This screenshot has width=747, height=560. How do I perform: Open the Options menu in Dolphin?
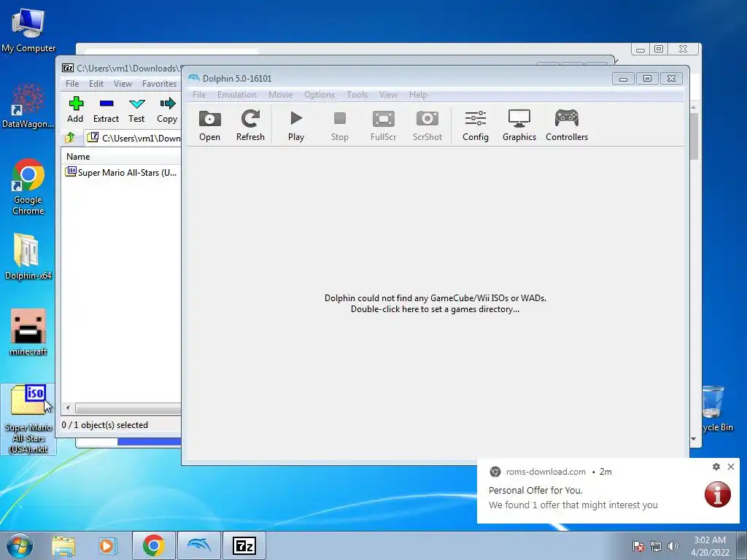[320, 95]
